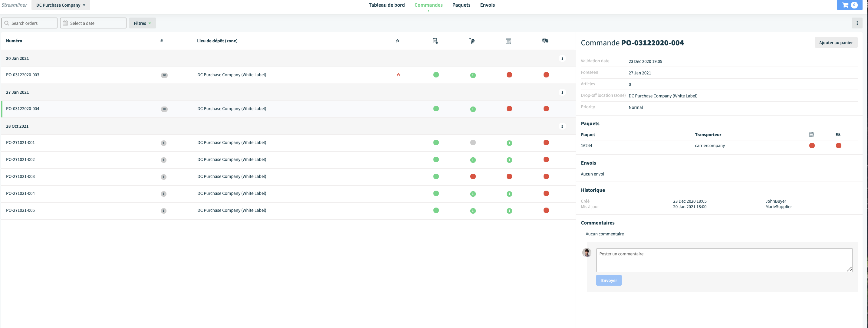The width and height of the screenshot is (868, 328).
Task: Click the truck shipment column header icon
Action: pos(545,41)
